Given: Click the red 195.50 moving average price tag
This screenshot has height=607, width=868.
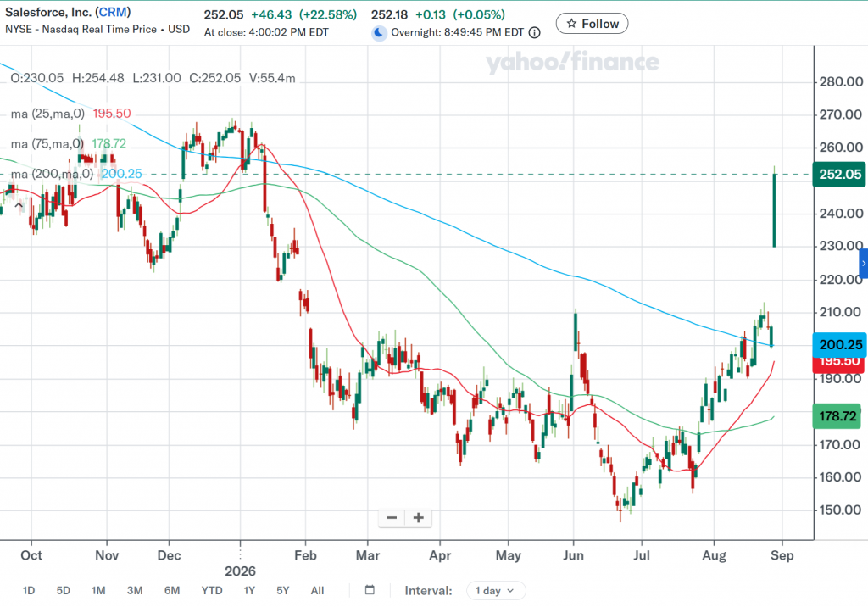Looking at the screenshot, I should pos(839,364).
